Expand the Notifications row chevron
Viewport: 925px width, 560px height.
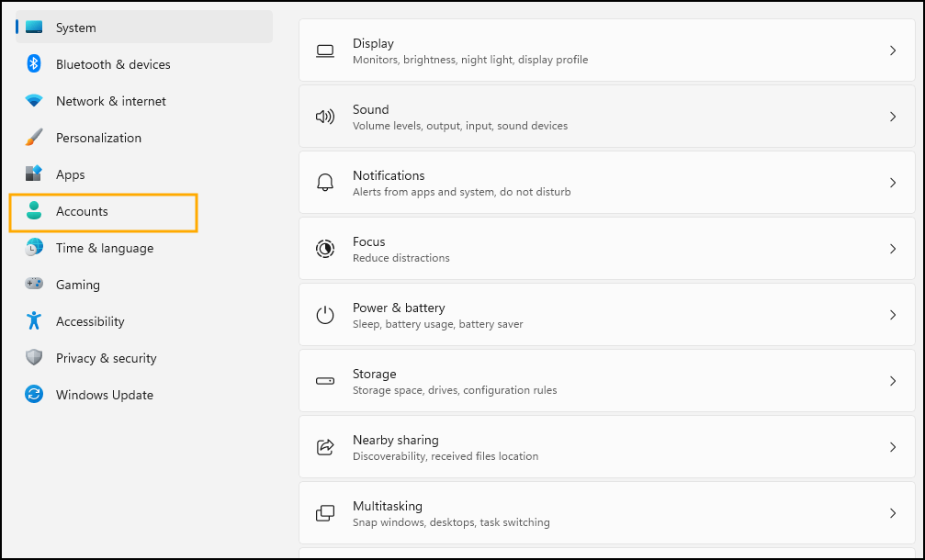(x=892, y=183)
